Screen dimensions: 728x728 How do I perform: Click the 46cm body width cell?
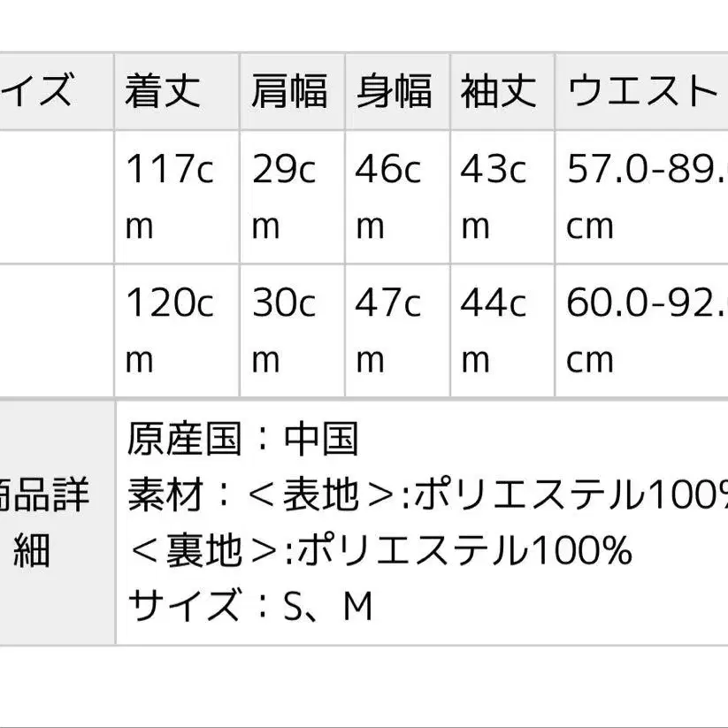pos(389,196)
